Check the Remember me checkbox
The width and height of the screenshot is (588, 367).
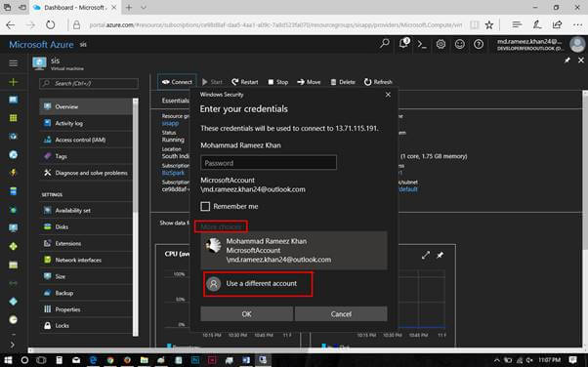pos(205,206)
